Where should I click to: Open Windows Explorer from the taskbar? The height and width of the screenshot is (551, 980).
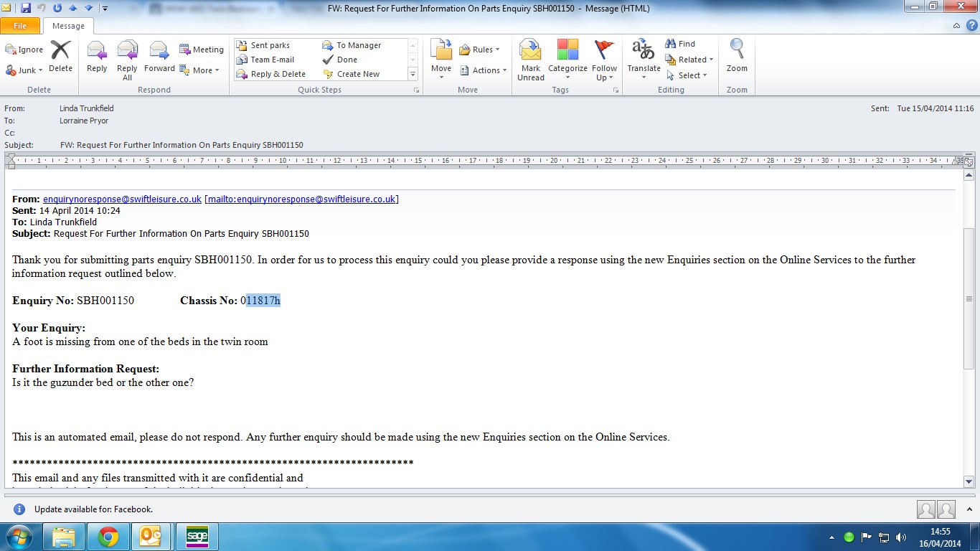click(x=64, y=536)
